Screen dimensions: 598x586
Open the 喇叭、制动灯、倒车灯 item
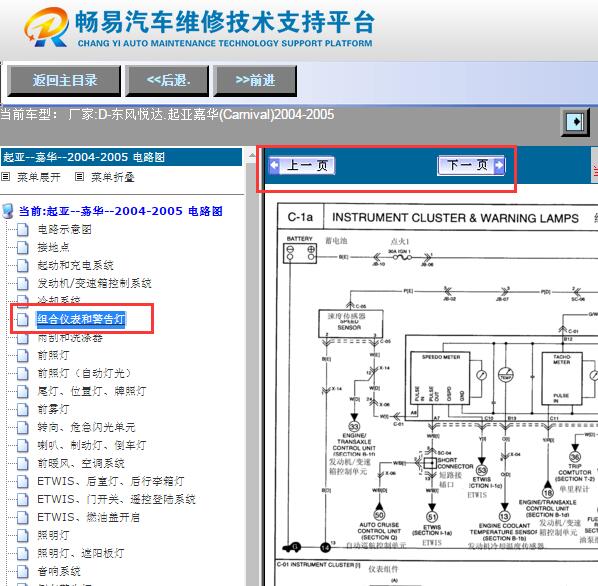coord(92,445)
